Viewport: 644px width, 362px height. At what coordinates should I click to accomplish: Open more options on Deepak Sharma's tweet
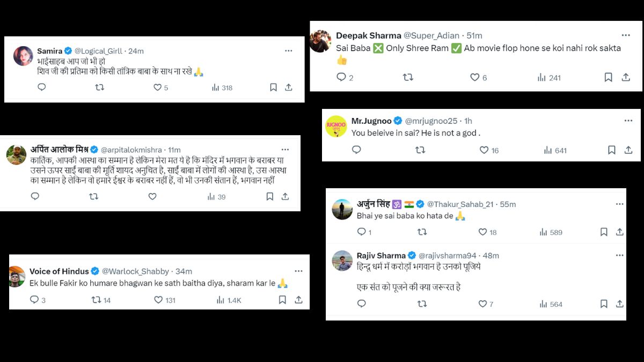coord(625,35)
